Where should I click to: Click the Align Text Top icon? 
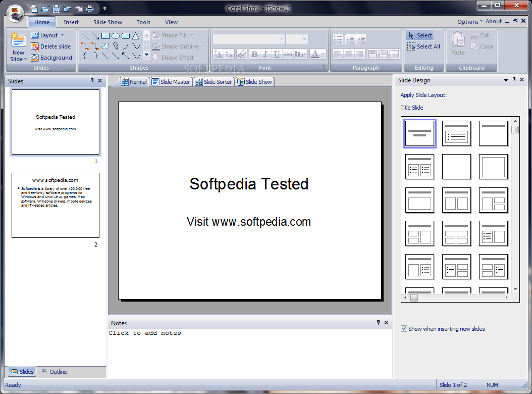(x=372, y=55)
